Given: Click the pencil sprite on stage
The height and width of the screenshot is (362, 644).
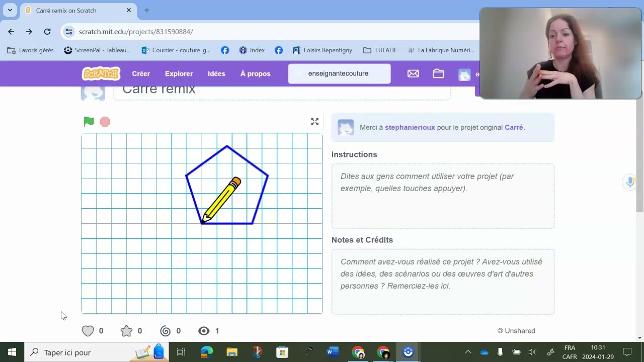Looking at the screenshot, I should pos(221,200).
